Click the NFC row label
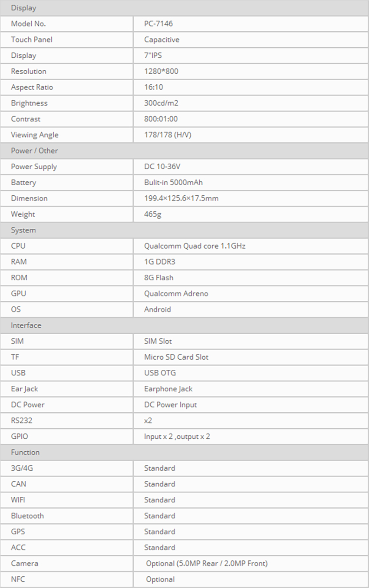Viewport: 369px width, 588px height. tap(18, 579)
